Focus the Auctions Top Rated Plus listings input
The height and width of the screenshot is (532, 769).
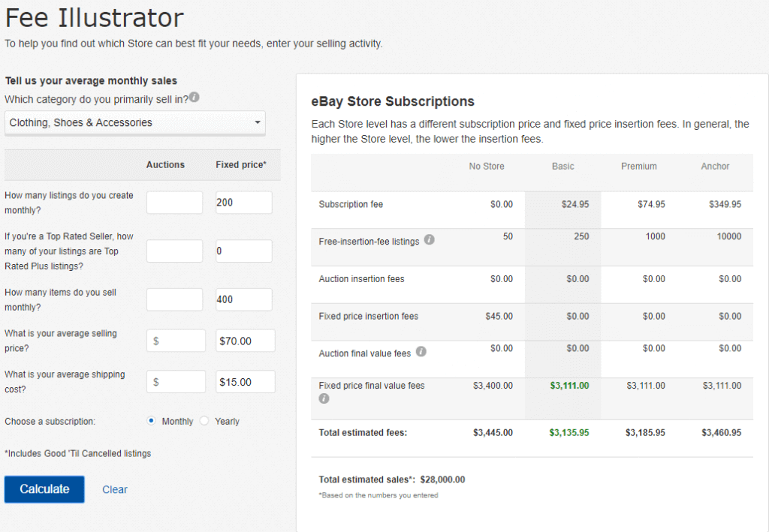(x=174, y=251)
